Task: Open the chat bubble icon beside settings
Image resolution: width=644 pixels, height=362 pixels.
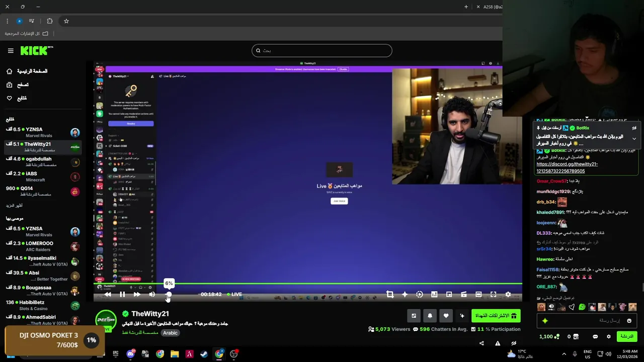Action: pos(595,336)
